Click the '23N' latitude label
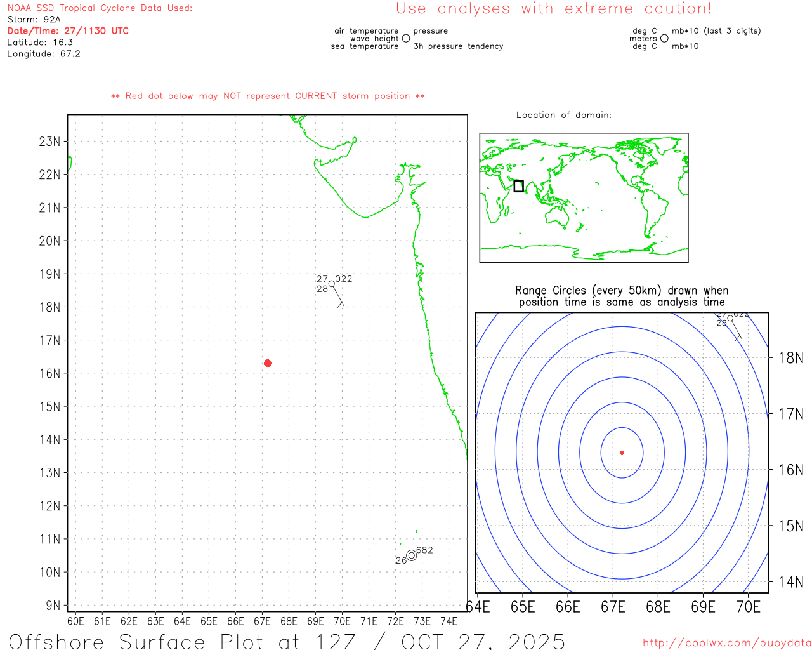Screen dimensions: 812x650 [49, 142]
